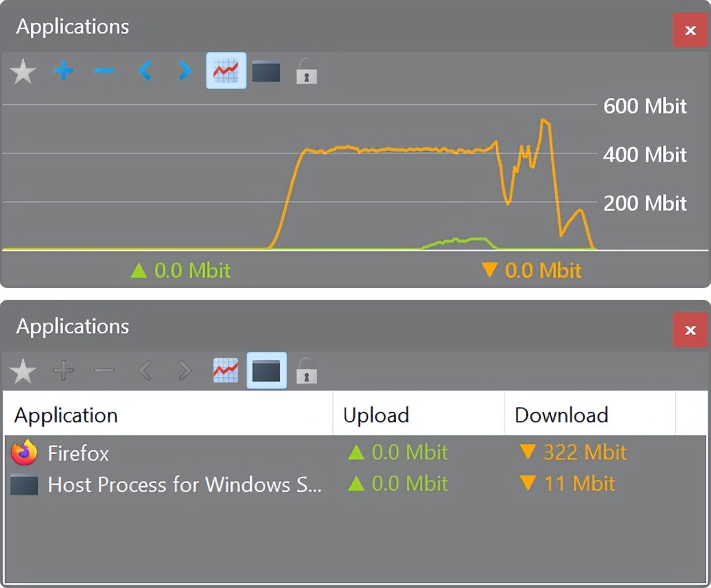Select the table view icon in the bottom window

click(266, 370)
